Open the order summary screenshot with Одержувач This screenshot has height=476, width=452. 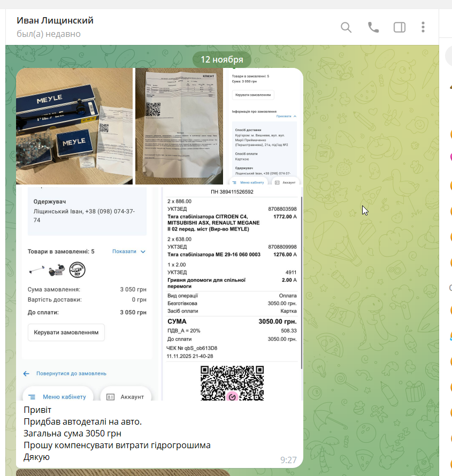pos(88,294)
